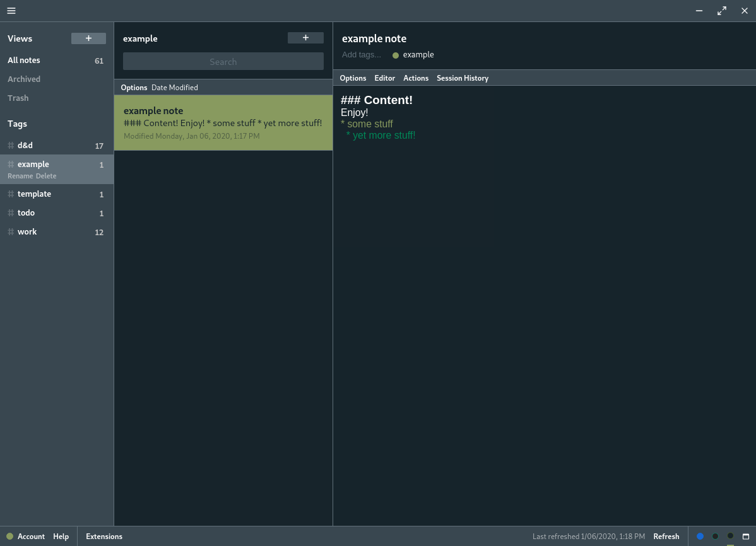Viewport: 756px width, 546px height.
Task: Click the middle dark theme circle in footer
Action: tap(715, 537)
